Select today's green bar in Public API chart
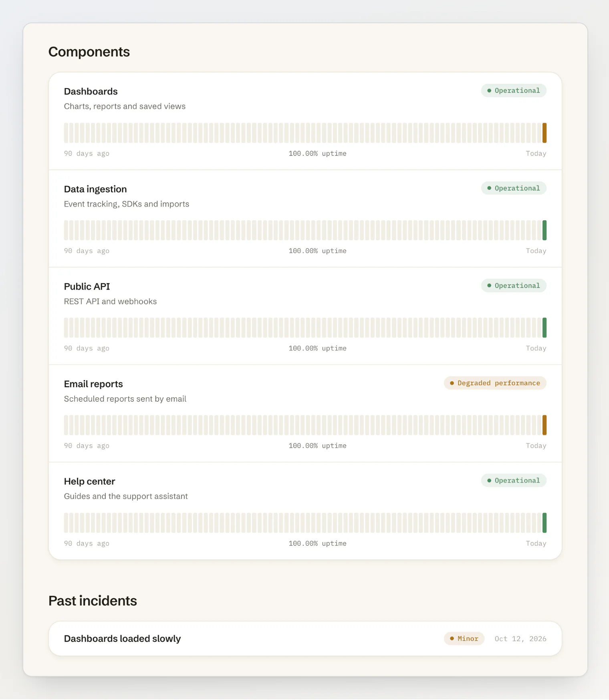 (544, 328)
